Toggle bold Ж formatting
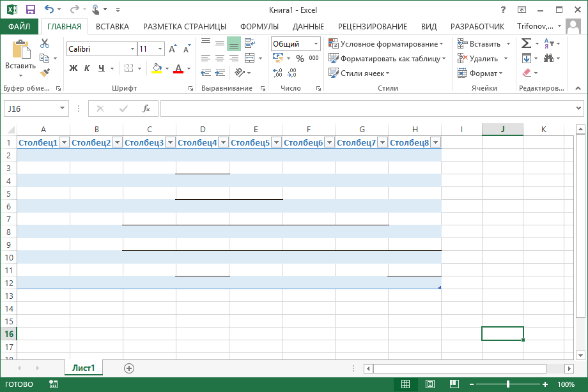The image size is (588, 392). coord(73,68)
